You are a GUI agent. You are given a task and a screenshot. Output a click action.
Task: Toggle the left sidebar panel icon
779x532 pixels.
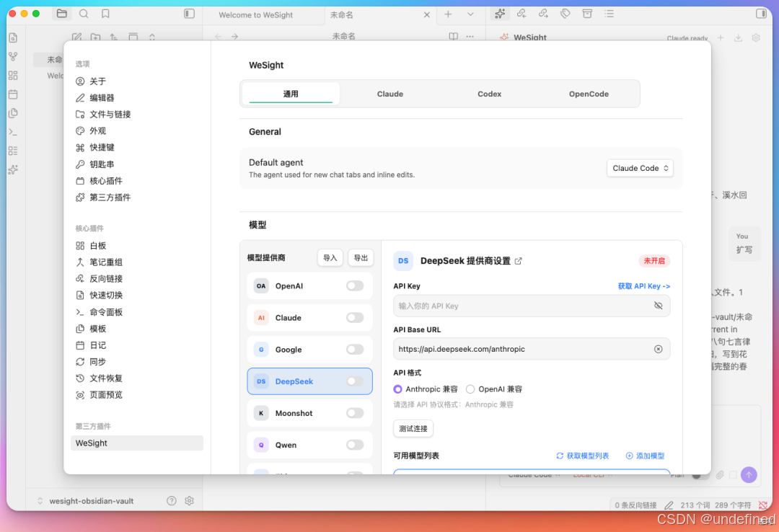click(189, 14)
